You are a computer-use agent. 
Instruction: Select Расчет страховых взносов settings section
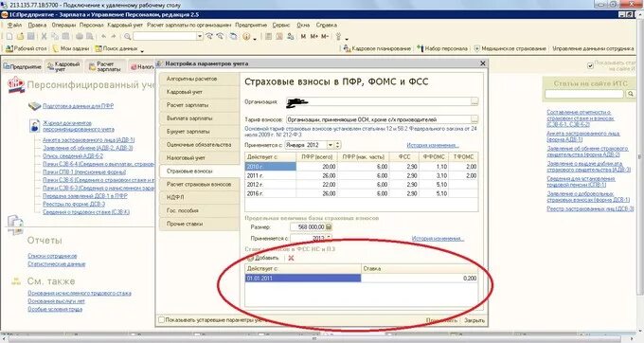click(199, 184)
